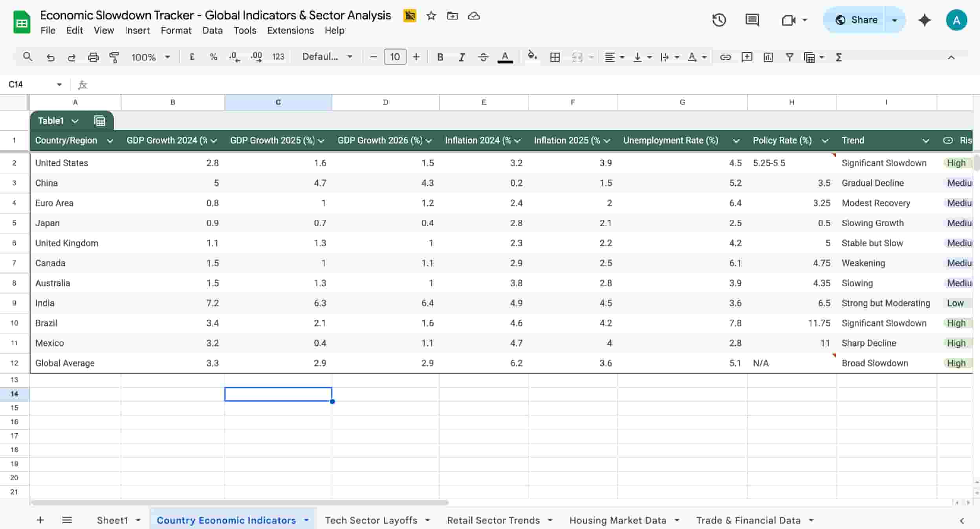Star this document
Viewport: 980px width, 529px height.
431,16
